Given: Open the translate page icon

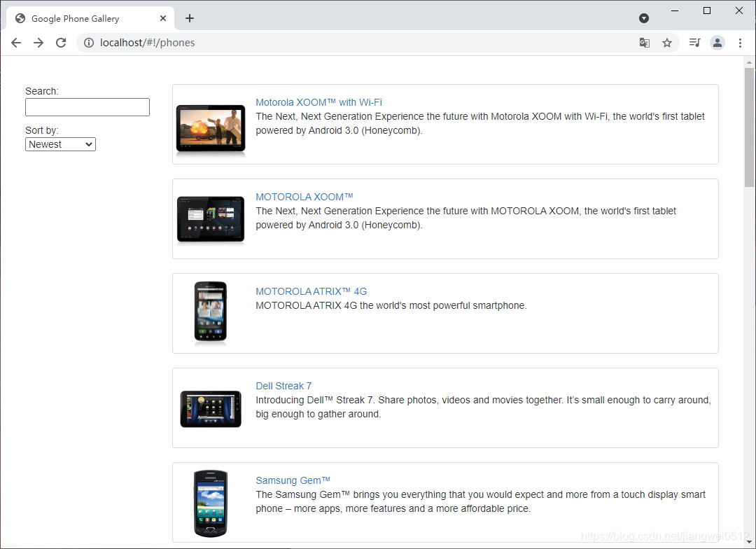Looking at the screenshot, I should [x=644, y=43].
